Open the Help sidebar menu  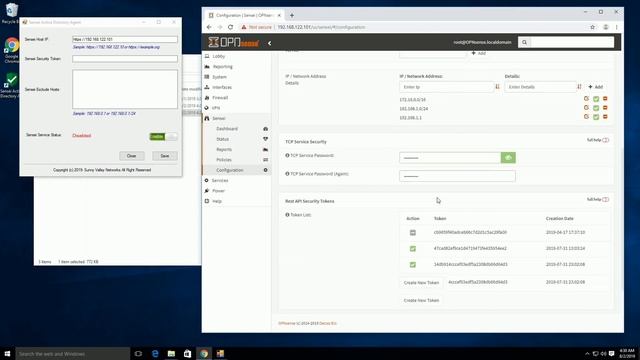(217, 201)
